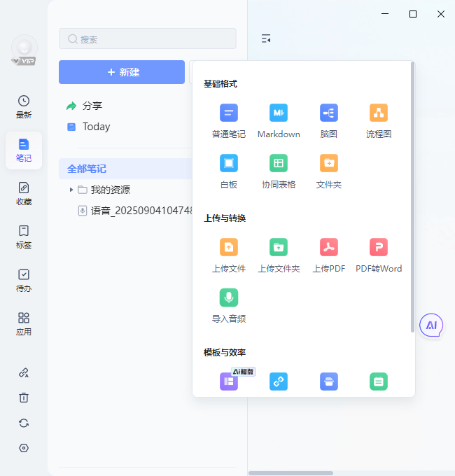
Task: Open the 收藏 favorites section
Action: point(24,194)
